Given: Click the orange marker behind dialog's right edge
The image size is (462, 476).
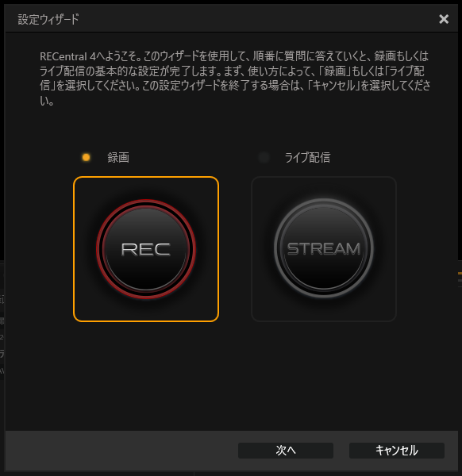Looking at the screenshot, I should tap(460, 273).
